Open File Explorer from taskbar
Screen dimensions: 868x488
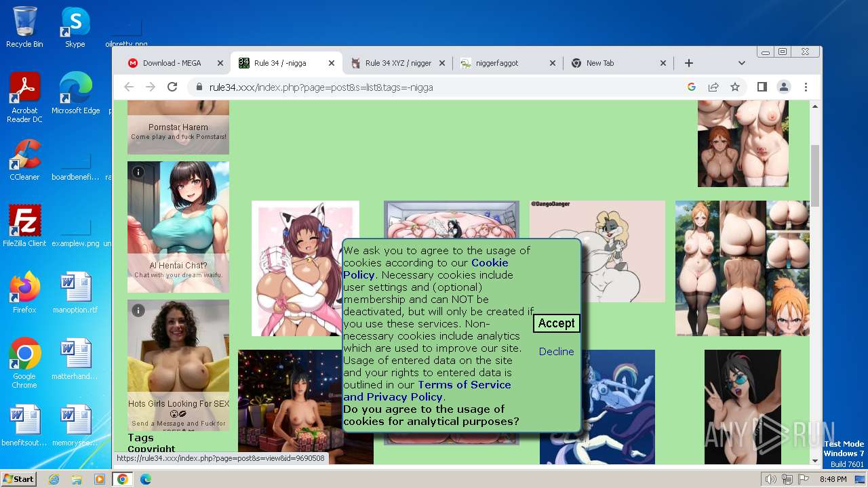[x=77, y=479]
